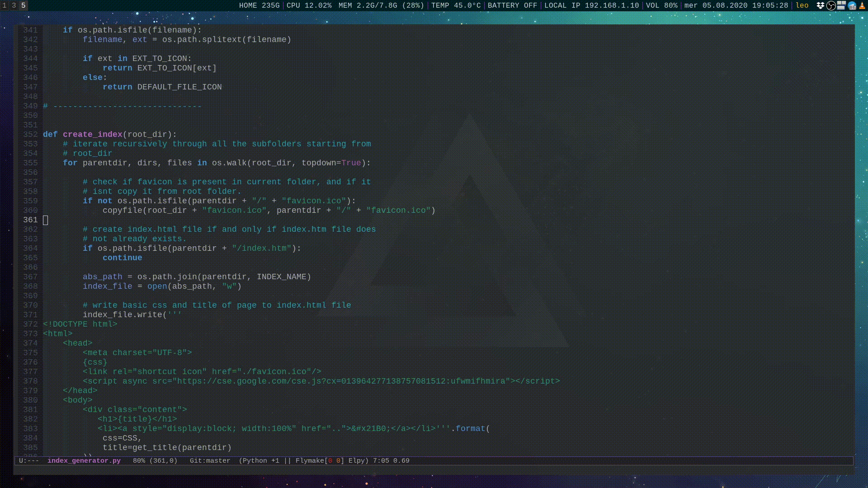Screen dimensions: 868x488
Task: Click "index_file.write('''" on line 371
Action: point(132,315)
